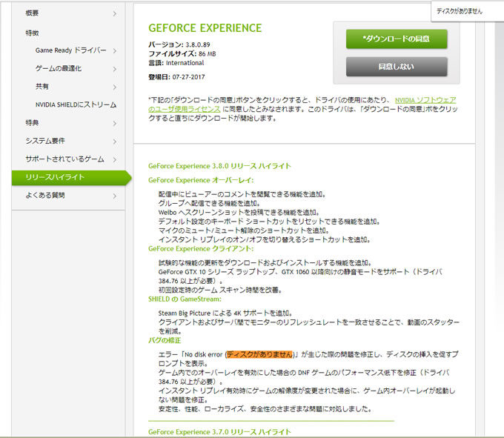Open NVIDIA SHIELDにストリーム sidebar entry
The width and height of the screenshot is (504, 438).
click(76, 104)
